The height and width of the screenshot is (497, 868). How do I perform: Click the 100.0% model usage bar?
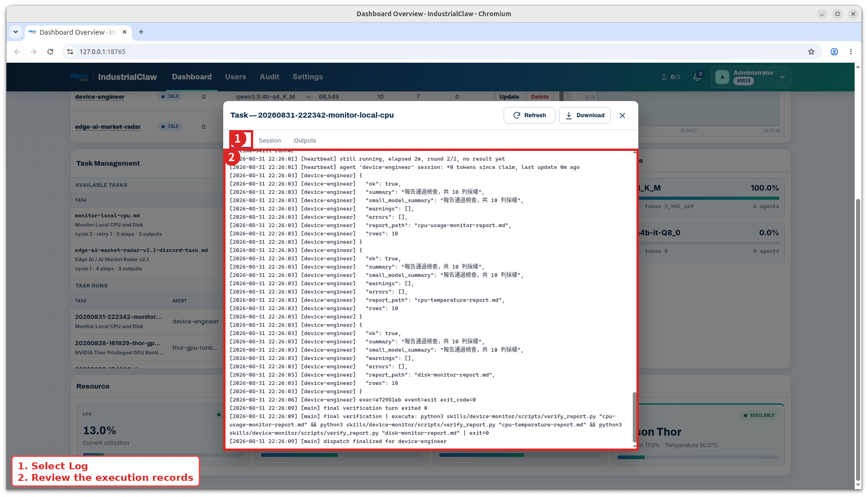(709, 198)
